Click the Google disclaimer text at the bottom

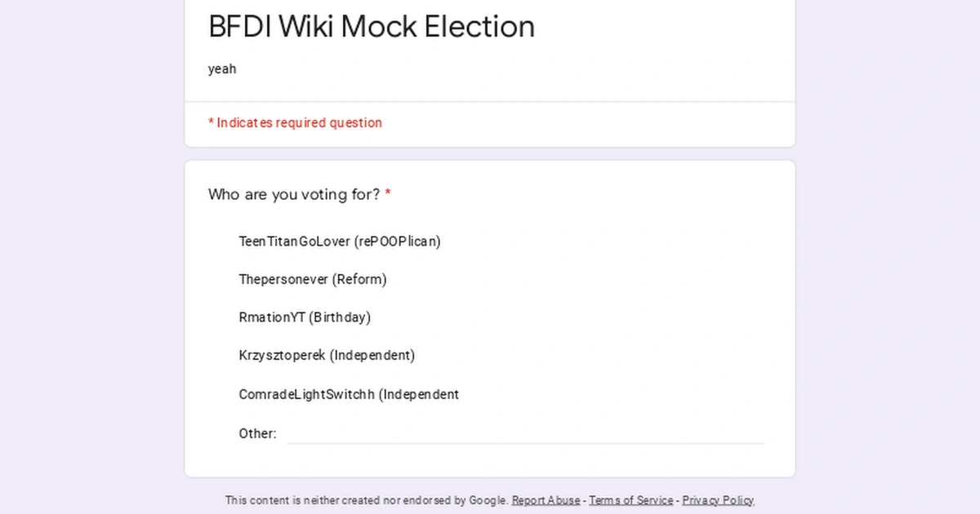[366, 500]
